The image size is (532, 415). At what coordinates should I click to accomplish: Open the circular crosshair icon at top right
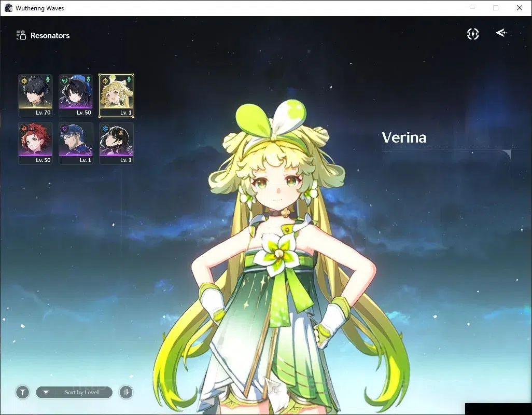[x=473, y=34]
